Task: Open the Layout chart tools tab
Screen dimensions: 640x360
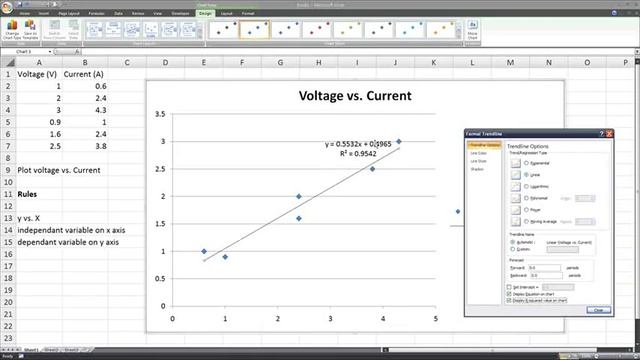Action: 227,13
